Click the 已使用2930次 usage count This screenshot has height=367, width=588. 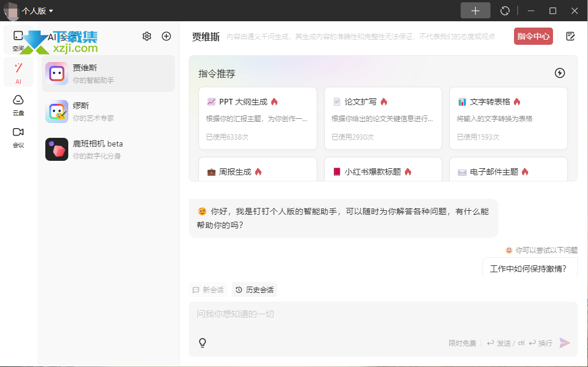(x=352, y=137)
